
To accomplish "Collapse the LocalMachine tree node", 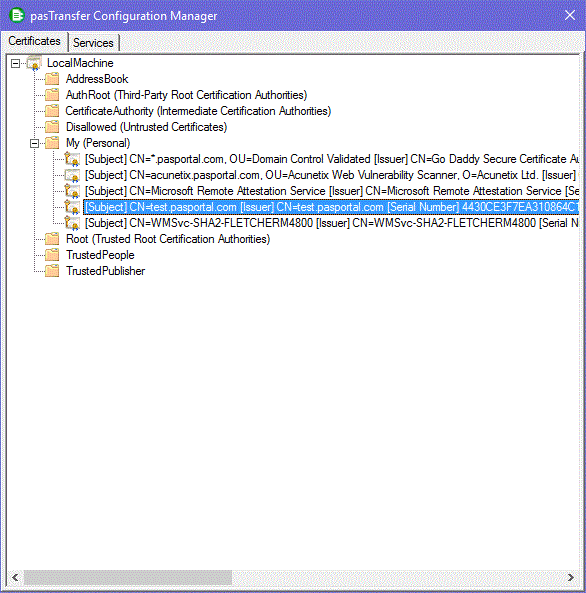I will [15, 63].
